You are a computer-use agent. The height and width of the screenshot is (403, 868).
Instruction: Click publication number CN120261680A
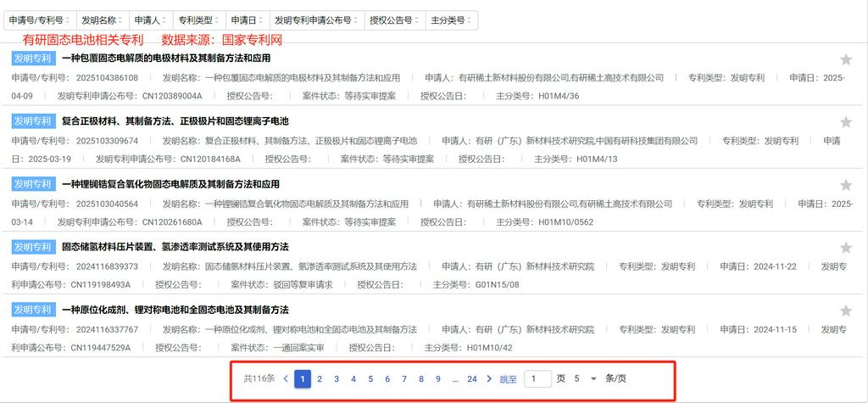coord(172,222)
